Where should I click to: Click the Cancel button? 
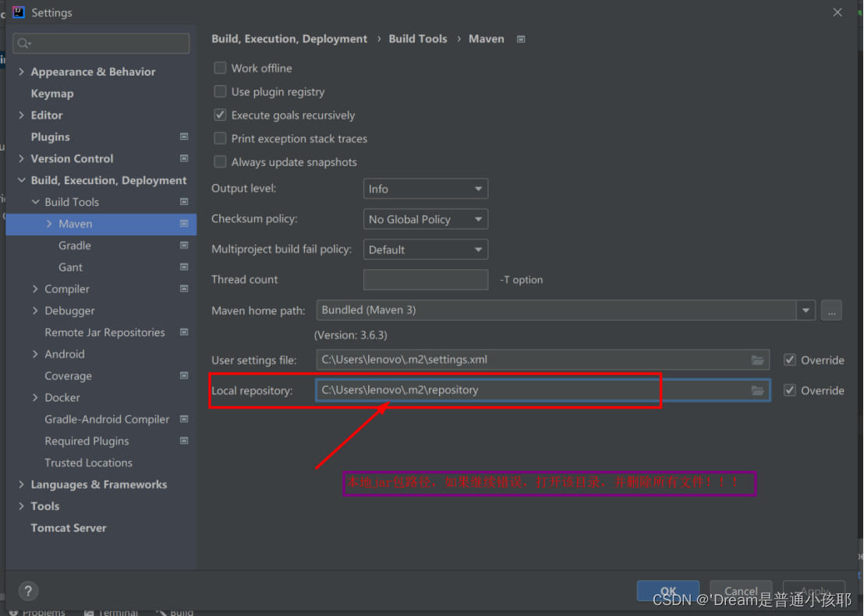pyautogui.click(x=741, y=591)
